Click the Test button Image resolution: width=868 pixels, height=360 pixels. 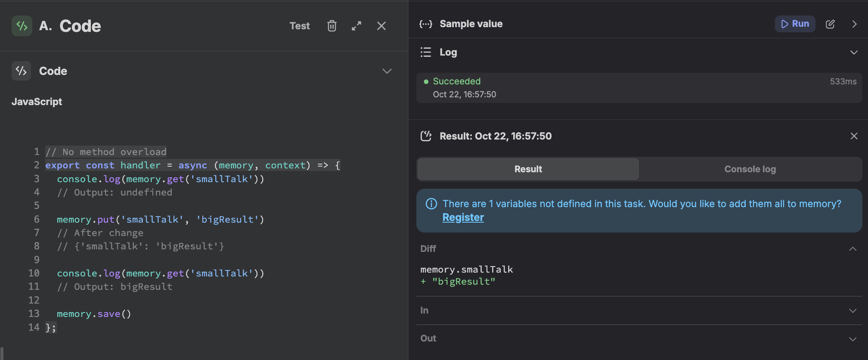[x=299, y=26]
